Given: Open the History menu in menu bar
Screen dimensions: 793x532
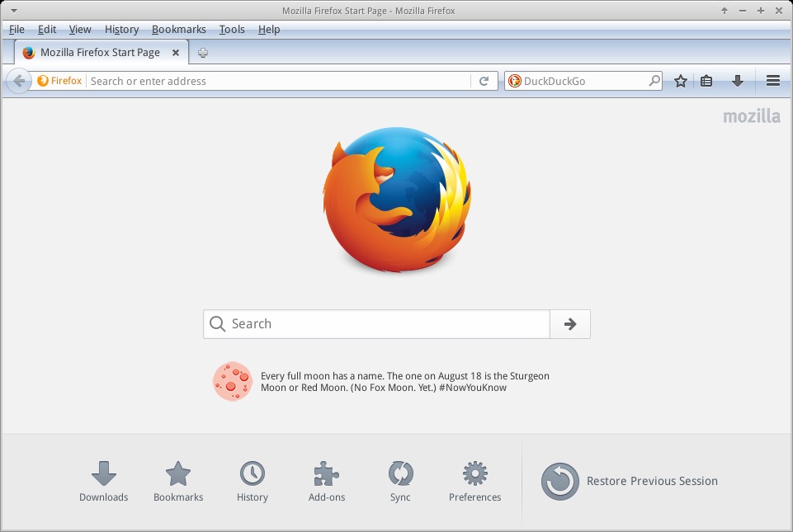Looking at the screenshot, I should point(122,30).
